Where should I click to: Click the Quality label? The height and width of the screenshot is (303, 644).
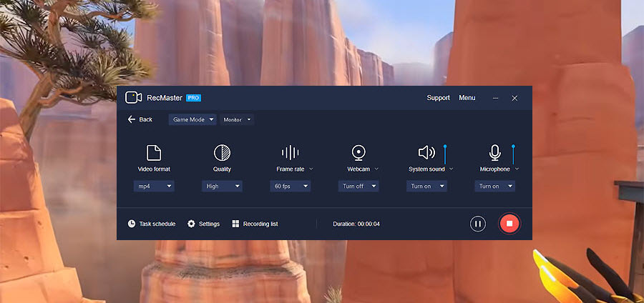click(223, 169)
